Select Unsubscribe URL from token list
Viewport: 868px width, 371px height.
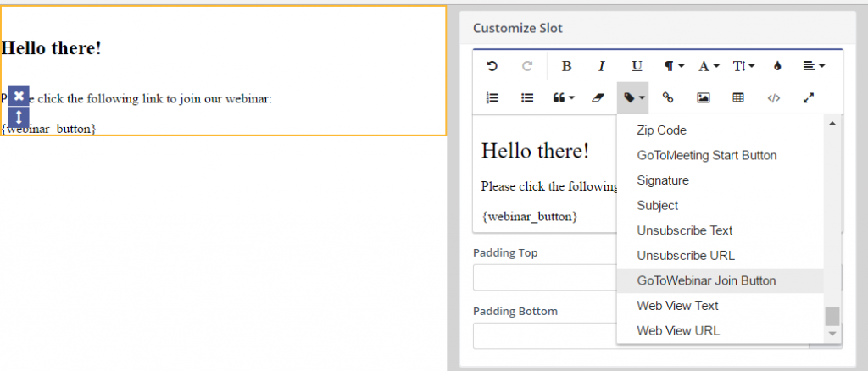[x=685, y=256]
